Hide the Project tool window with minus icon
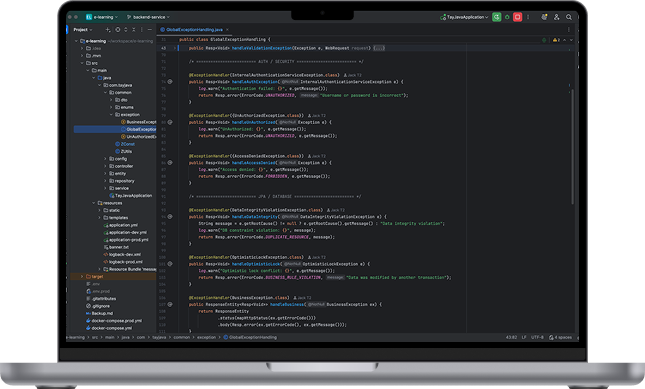Viewport: 645px width, 389px height. click(x=150, y=30)
